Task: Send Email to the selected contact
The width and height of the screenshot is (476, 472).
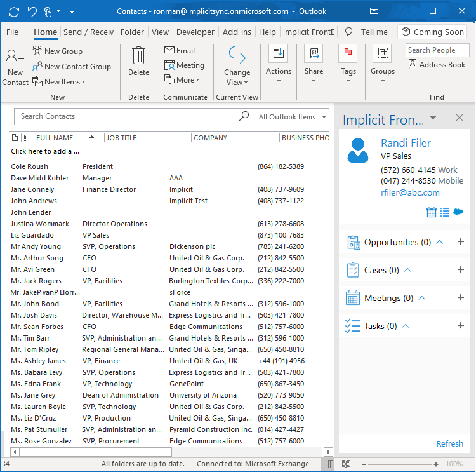Action: 180,51
